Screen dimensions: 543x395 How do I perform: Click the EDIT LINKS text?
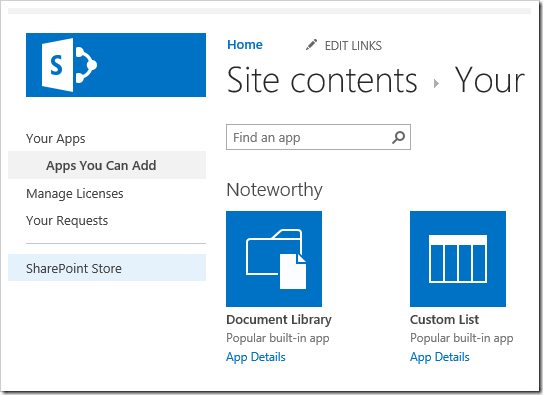point(353,46)
